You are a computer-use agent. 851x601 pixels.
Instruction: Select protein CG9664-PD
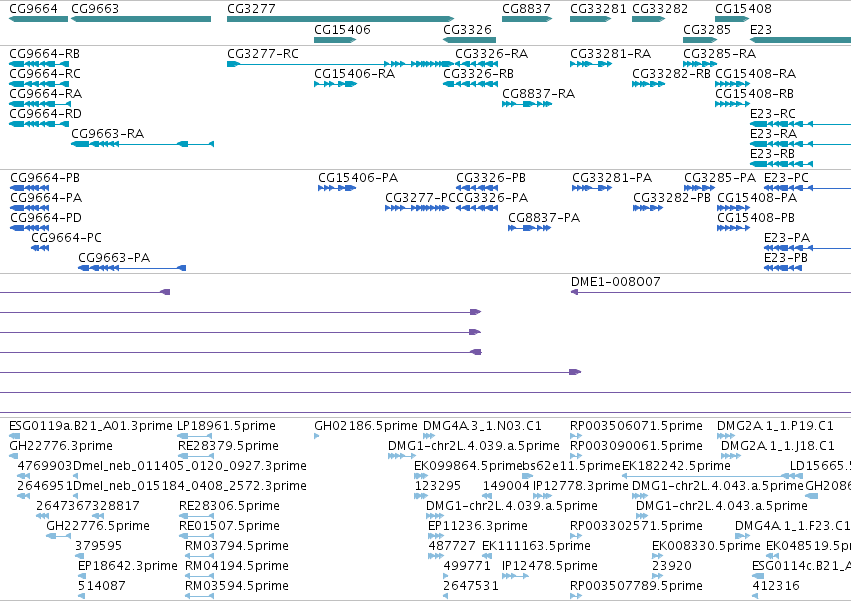coord(46,218)
